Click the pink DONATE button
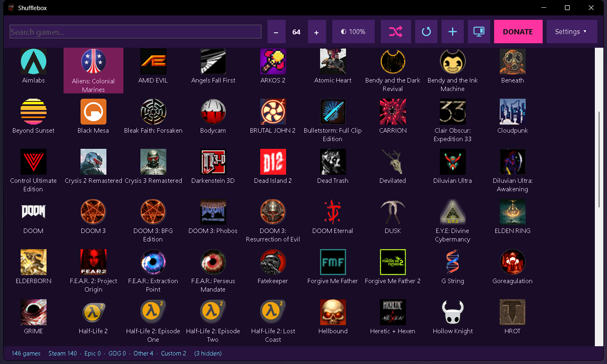The width and height of the screenshot is (607, 364). pos(518,32)
